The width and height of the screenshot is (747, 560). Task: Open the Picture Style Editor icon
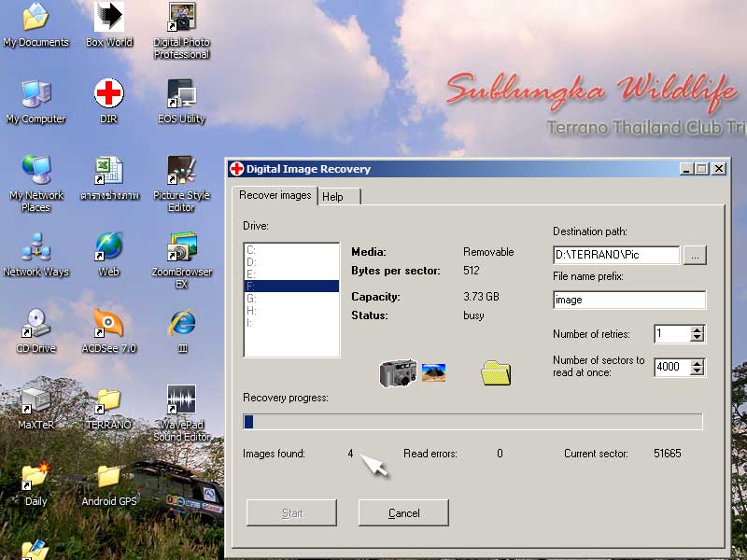(x=181, y=171)
